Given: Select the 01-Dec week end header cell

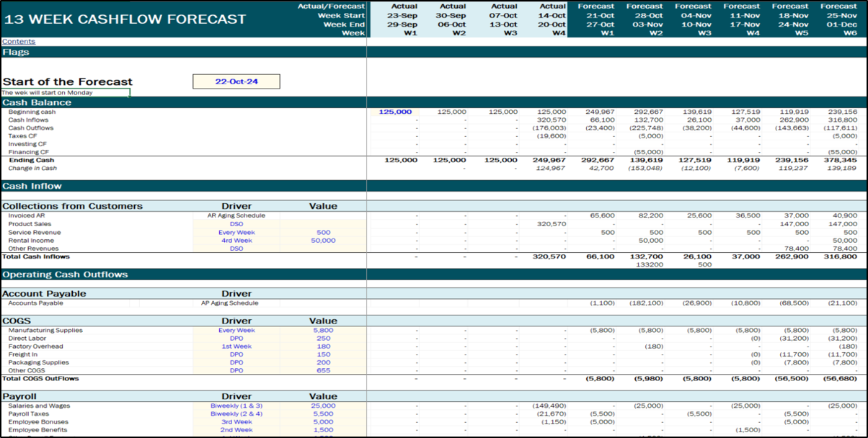Looking at the screenshot, I should coord(843,24).
